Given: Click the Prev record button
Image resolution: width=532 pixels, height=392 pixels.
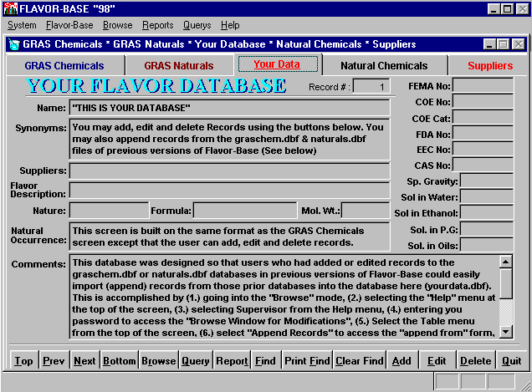Looking at the screenshot, I should pyautogui.click(x=54, y=361).
